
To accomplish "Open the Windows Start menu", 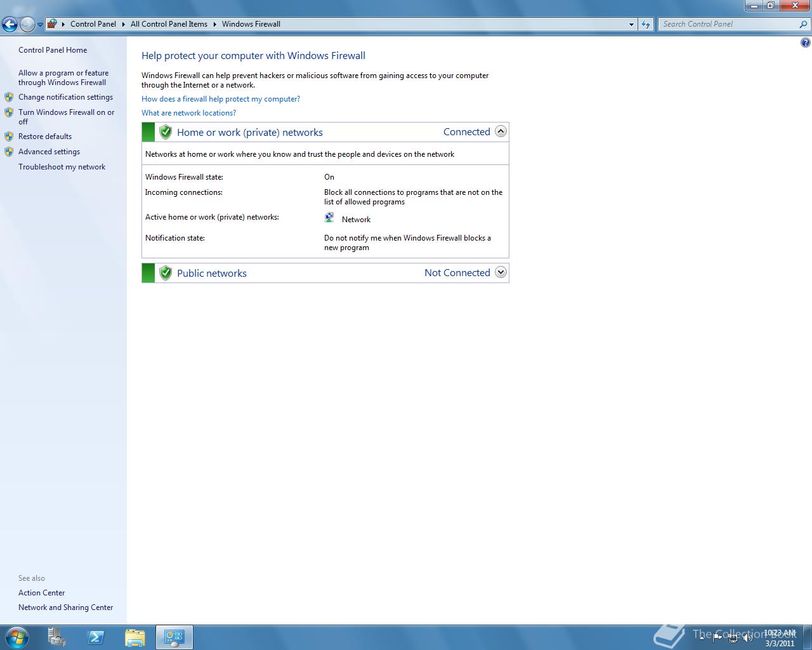I will (x=17, y=637).
